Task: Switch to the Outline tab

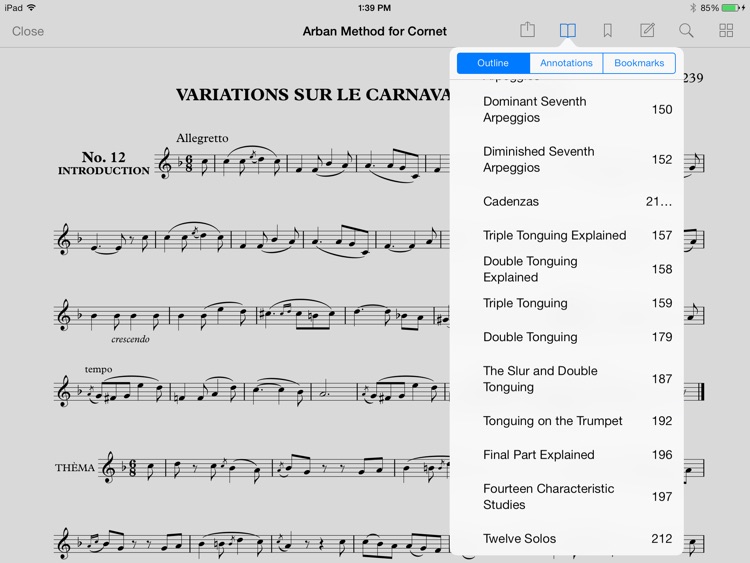Action: [493, 63]
